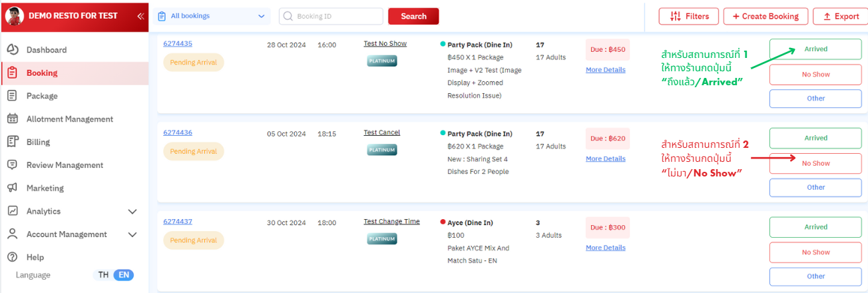Screen dimensions: 868x293
Task: Open Test Cancel customer link
Action: click(381, 133)
